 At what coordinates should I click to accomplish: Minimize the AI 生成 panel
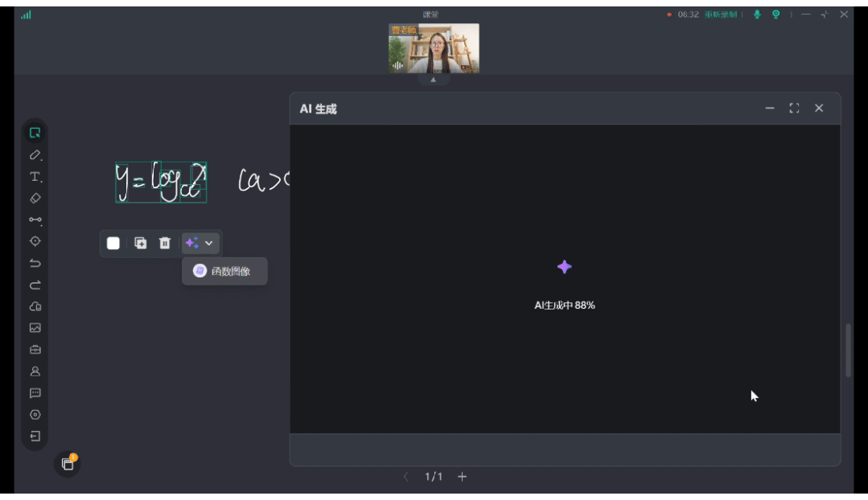pos(770,109)
